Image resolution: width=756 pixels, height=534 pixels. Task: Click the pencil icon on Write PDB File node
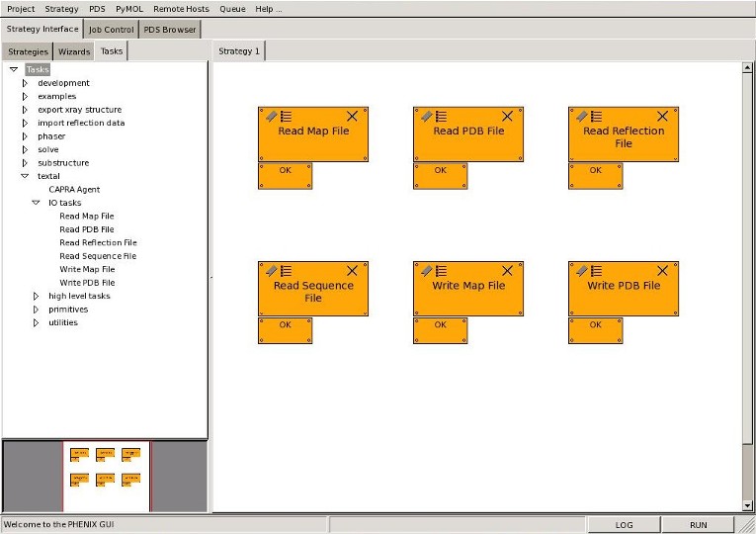582,270
